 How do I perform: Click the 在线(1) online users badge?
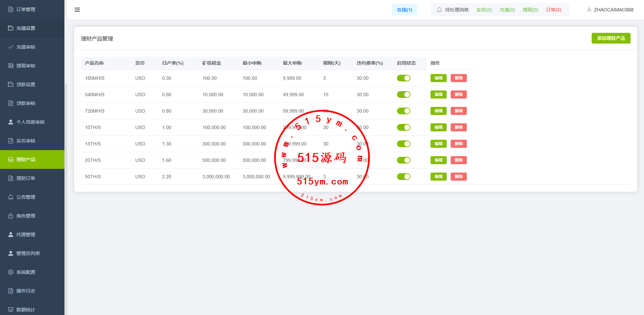pos(404,10)
